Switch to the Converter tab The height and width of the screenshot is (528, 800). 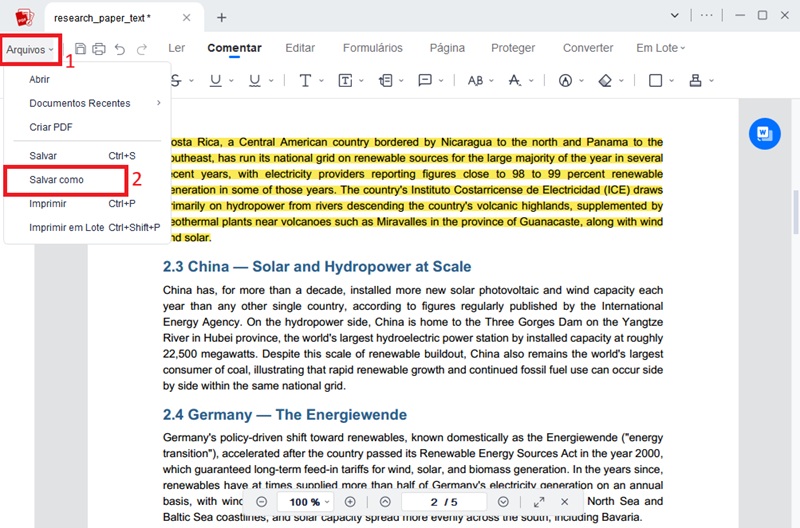pos(588,48)
